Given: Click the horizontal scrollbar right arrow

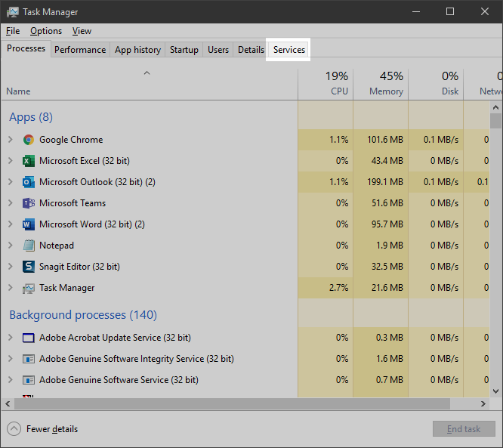Looking at the screenshot, I should (483, 403).
